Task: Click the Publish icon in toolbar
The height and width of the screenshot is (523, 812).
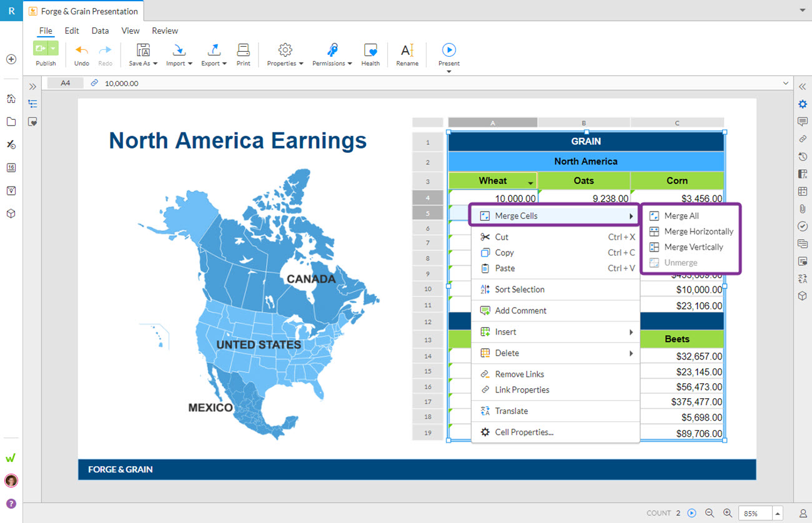Action: tap(41, 49)
